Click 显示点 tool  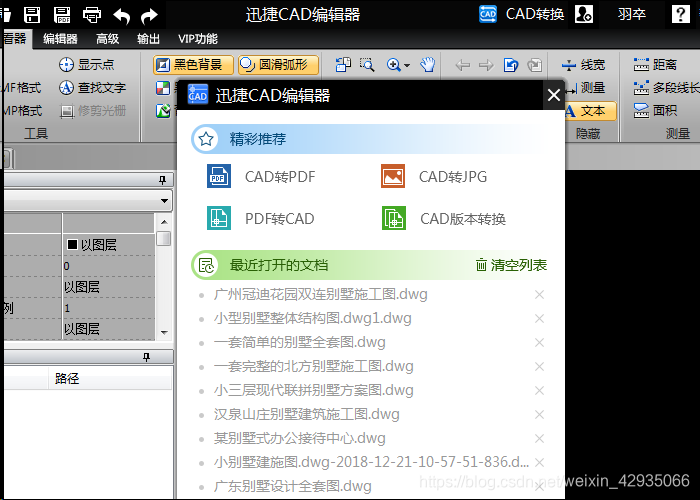coord(87,65)
